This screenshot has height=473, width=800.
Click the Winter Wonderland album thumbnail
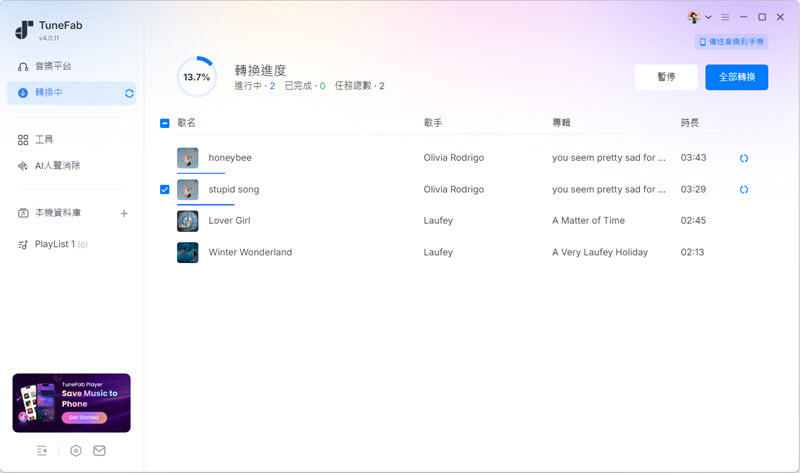point(188,253)
